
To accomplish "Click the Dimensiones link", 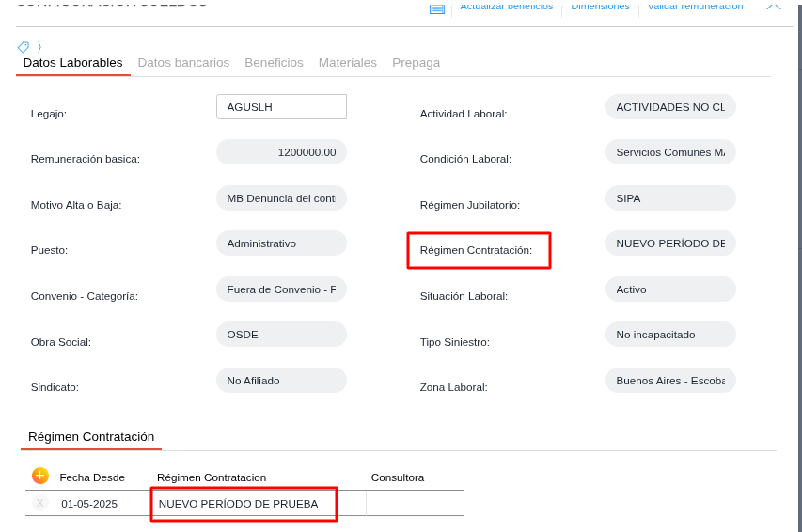I will 600,7.
